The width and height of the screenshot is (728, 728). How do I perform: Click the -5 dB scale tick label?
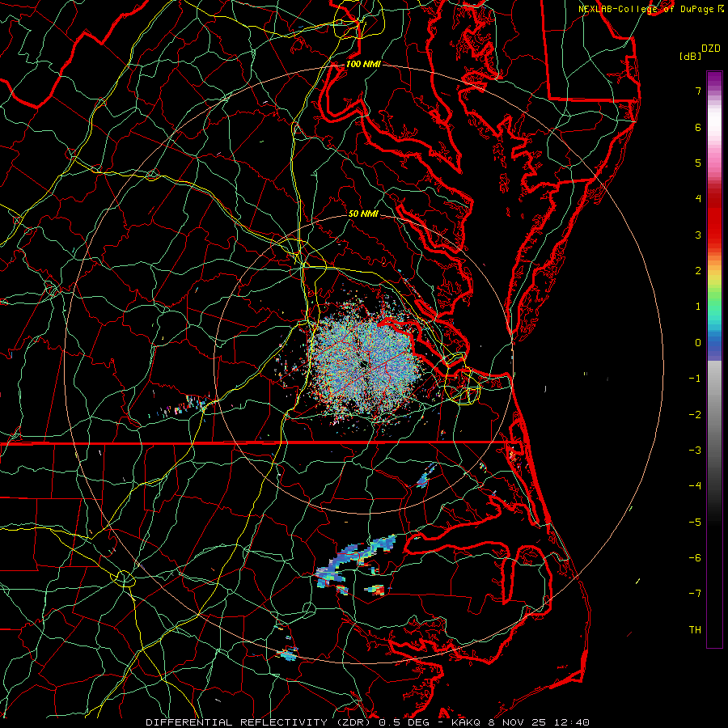point(695,523)
